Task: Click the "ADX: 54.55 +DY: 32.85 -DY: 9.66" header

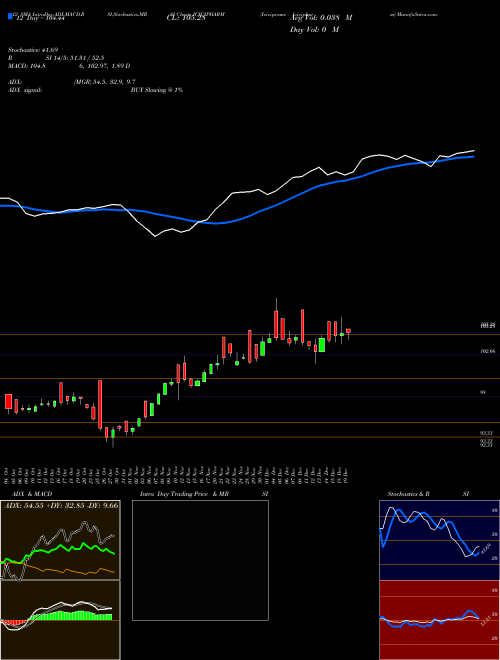Action: pyautogui.click(x=61, y=505)
